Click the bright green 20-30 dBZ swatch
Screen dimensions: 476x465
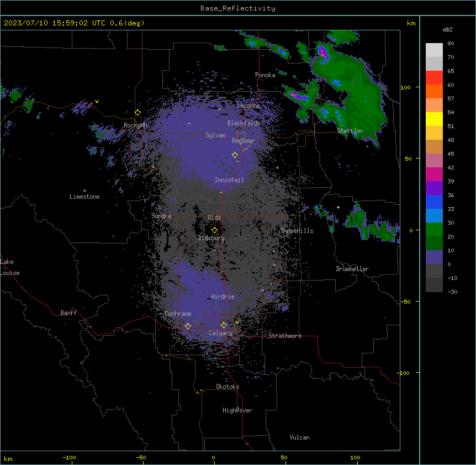(434, 230)
